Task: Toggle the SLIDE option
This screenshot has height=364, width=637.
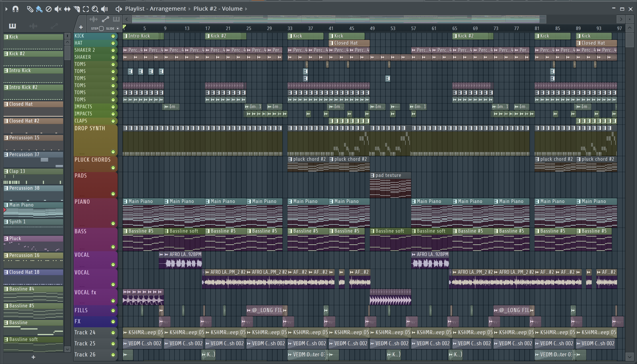Action: (117, 29)
